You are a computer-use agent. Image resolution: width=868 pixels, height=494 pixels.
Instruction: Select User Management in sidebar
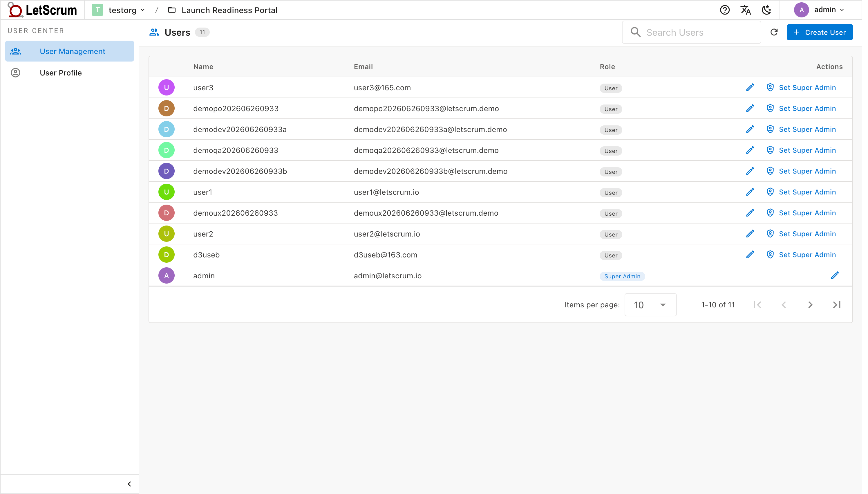(x=70, y=51)
